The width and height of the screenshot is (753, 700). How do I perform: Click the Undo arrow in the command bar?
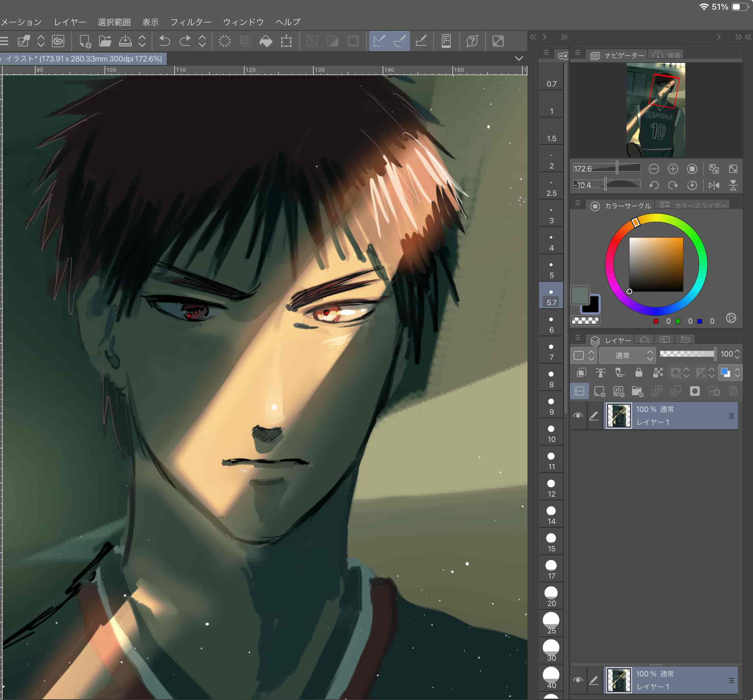[164, 41]
